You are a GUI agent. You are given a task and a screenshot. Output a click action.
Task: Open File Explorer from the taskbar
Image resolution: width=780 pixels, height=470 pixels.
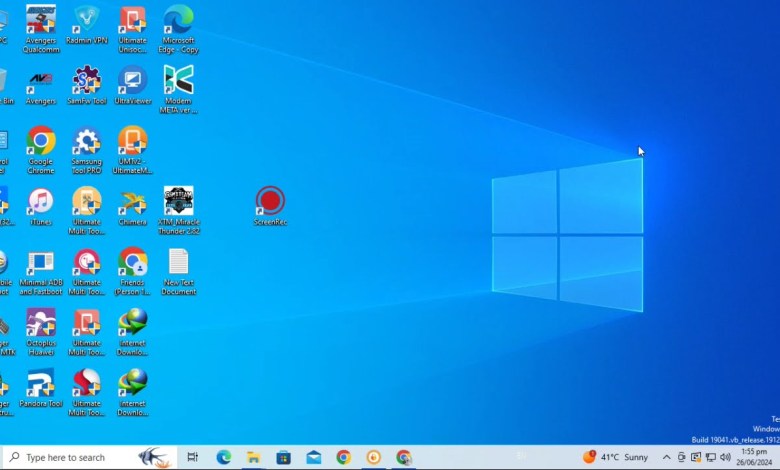[x=253, y=457]
